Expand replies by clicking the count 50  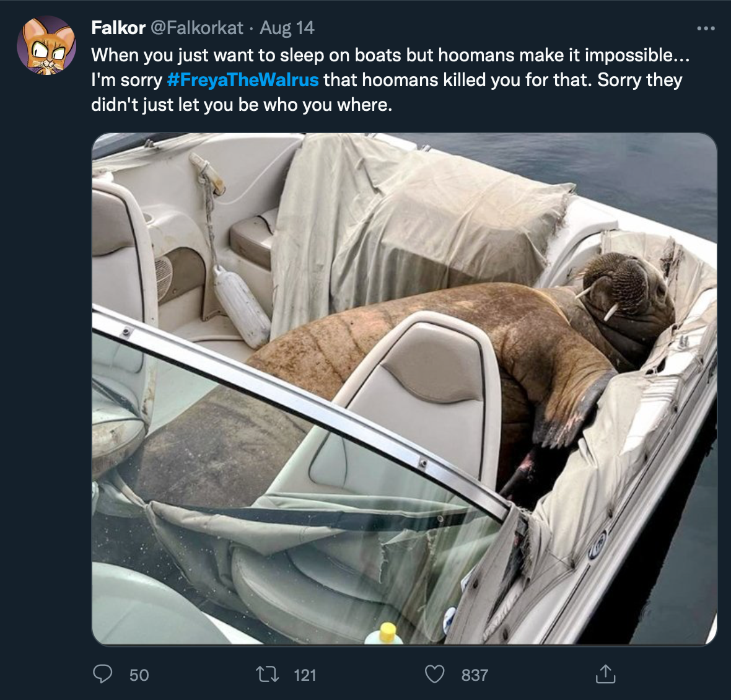[138, 675]
